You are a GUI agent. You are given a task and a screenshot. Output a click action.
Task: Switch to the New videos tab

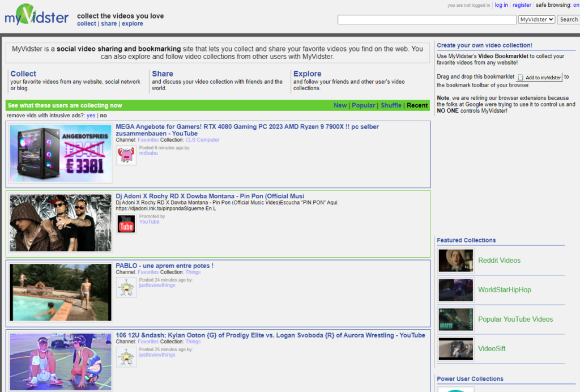point(340,105)
